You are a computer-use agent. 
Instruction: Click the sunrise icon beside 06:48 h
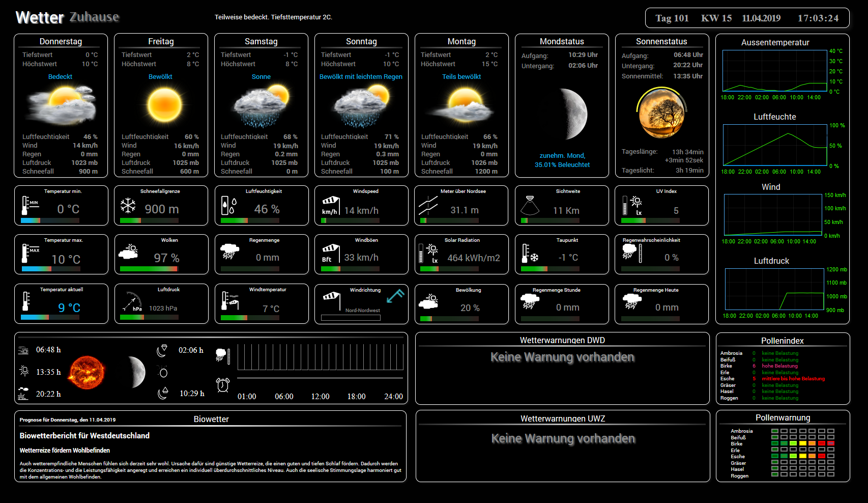pyautogui.click(x=23, y=350)
